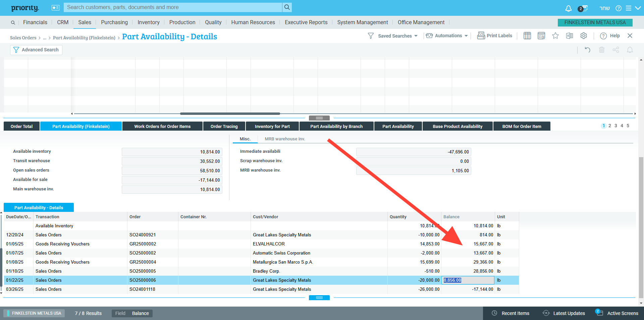Screen dimensions: 644x320
Task: Open the MRB warehouse inv. tab
Action: point(285,139)
